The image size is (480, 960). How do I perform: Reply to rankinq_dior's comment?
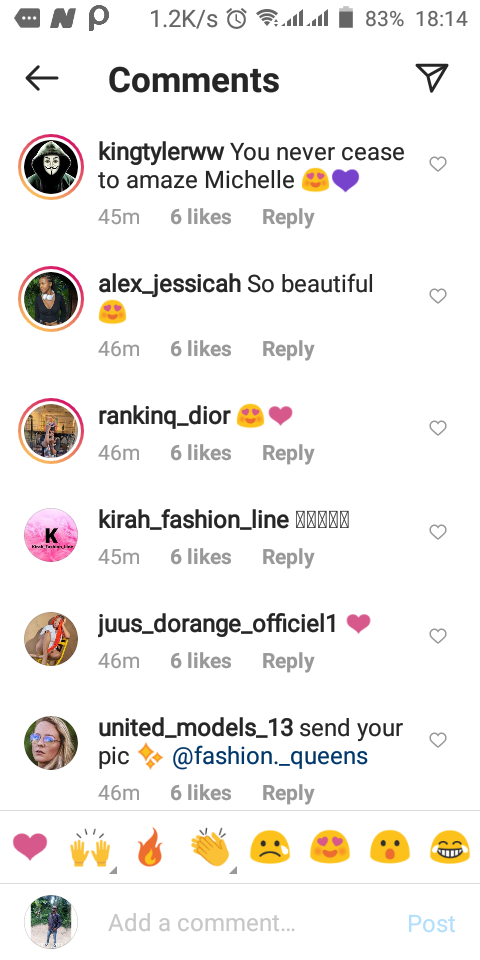point(288,453)
